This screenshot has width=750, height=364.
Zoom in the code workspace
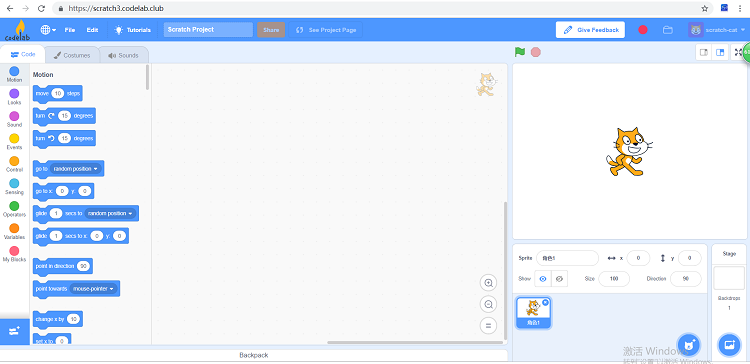[x=488, y=283]
